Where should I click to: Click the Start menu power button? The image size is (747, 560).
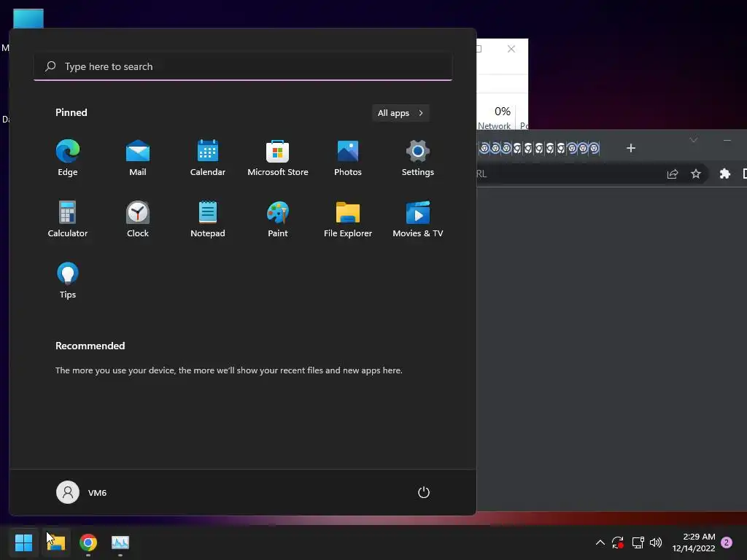(x=424, y=492)
